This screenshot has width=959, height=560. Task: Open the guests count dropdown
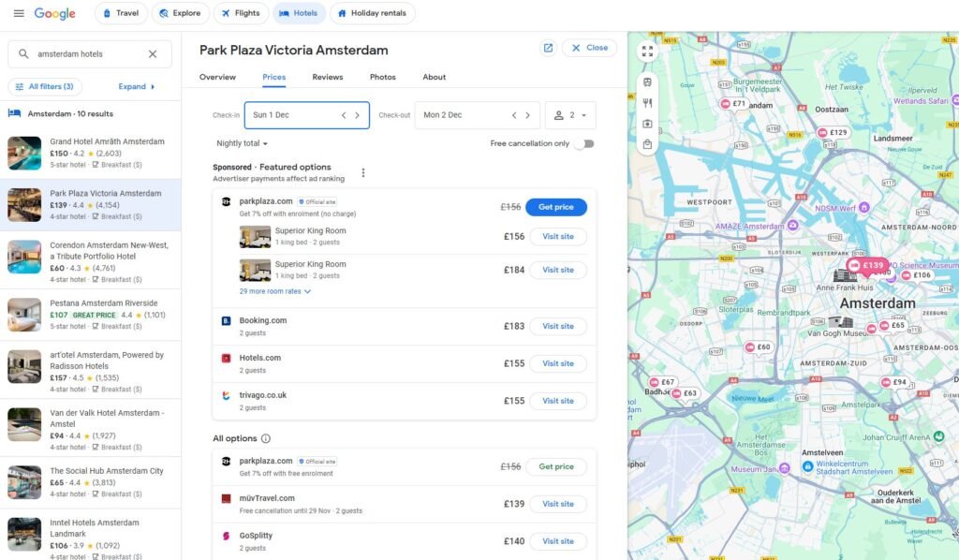570,115
